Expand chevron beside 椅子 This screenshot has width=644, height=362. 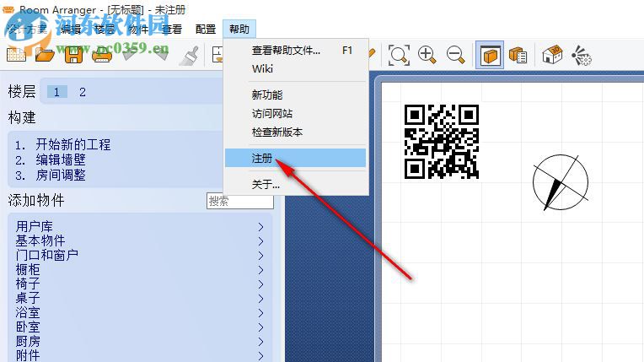(260, 284)
